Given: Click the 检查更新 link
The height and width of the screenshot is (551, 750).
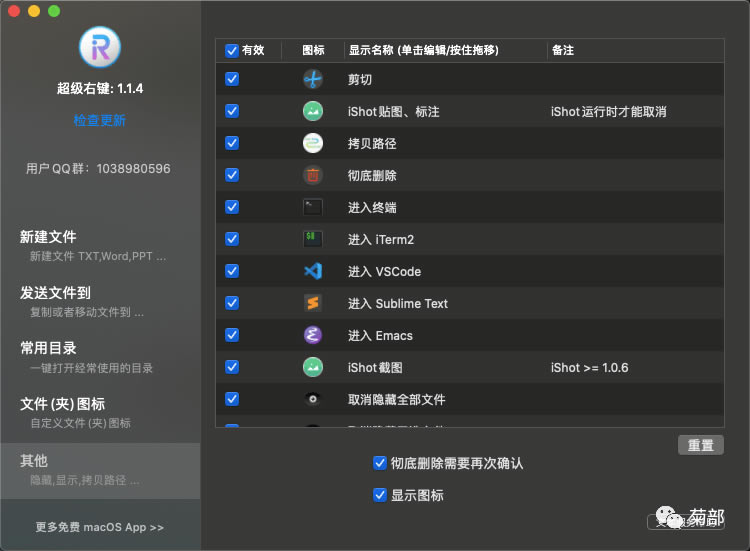Looking at the screenshot, I should [x=99, y=120].
